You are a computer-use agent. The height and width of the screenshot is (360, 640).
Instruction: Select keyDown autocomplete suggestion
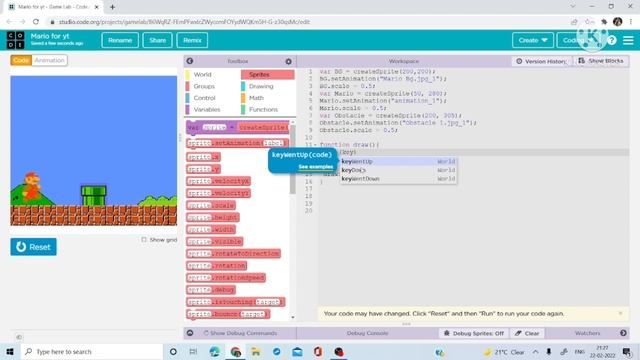tap(398, 170)
